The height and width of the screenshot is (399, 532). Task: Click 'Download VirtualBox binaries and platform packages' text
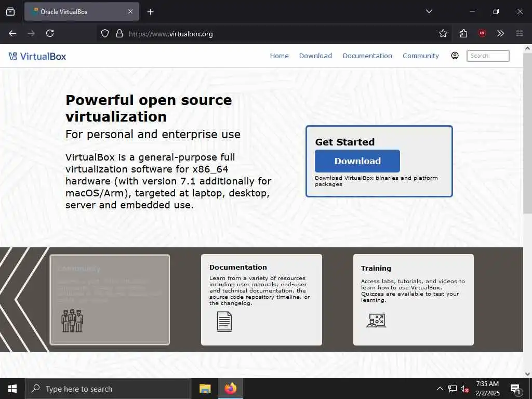coord(376,181)
